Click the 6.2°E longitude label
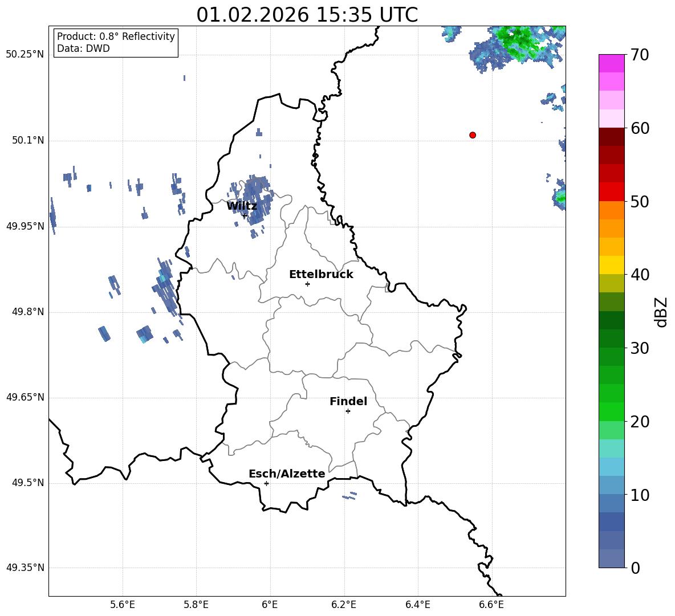 344,605
